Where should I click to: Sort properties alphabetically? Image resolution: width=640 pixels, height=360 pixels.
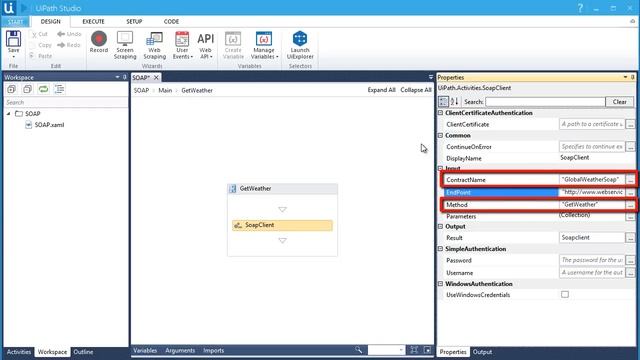click(454, 102)
